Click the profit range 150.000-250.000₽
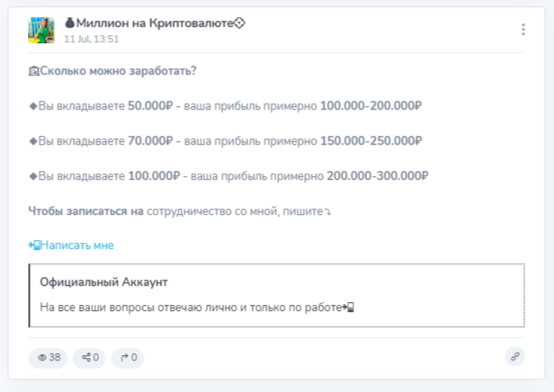The height and width of the screenshot is (392, 554). [371, 141]
